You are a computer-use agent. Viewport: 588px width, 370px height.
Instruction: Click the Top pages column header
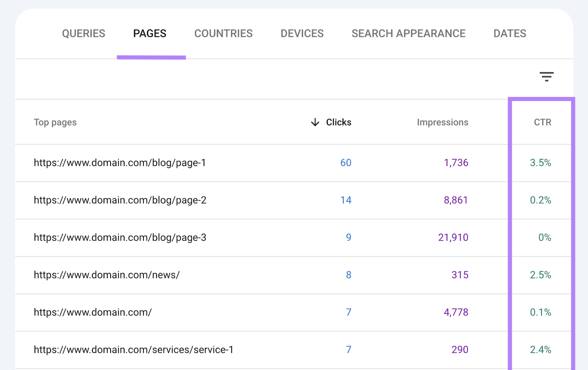pos(55,122)
